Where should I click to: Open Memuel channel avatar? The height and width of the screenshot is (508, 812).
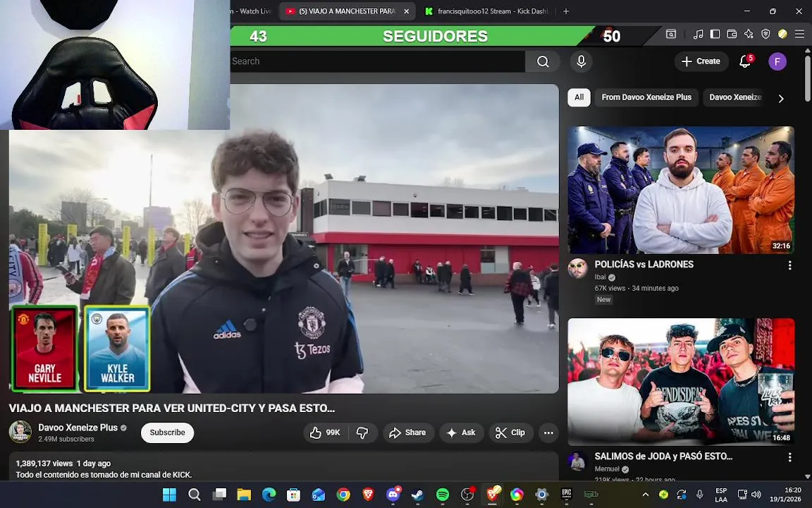tap(577, 460)
